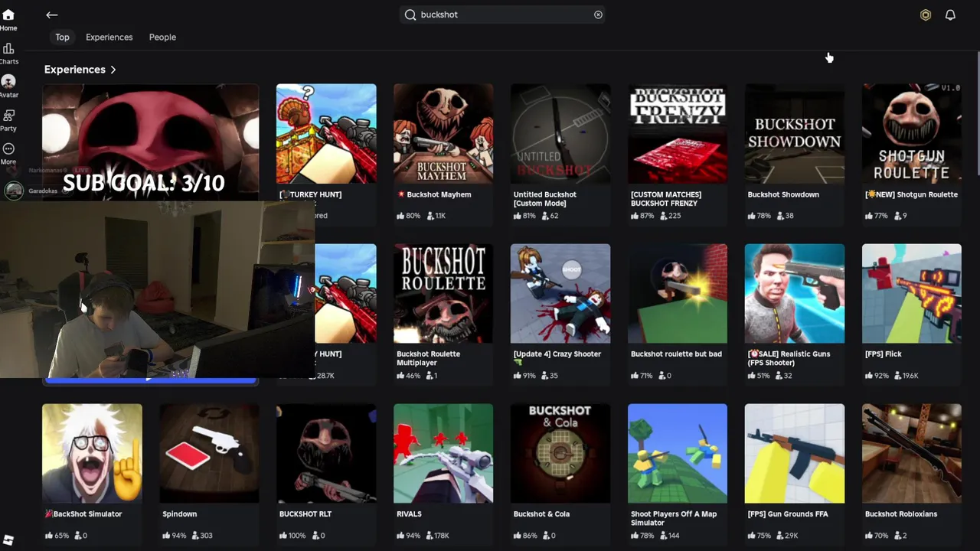Screen dimensions: 980x551
Task: Click in the buckshot search field
Action: click(502, 15)
